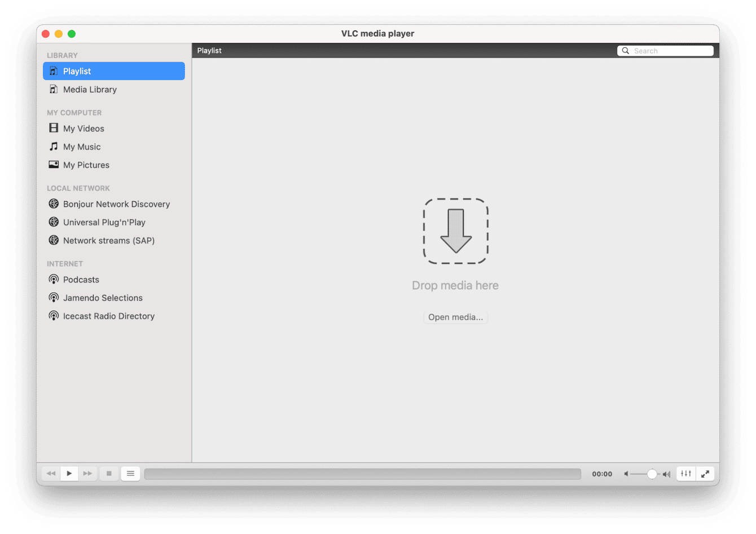Viewport: 756px width, 534px height.
Task: Click the Open media button
Action: (x=455, y=317)
